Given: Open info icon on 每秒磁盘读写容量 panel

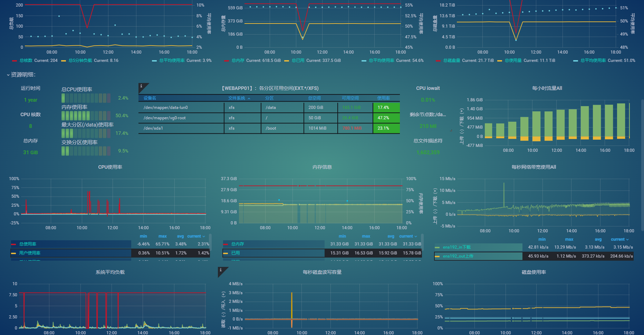Looking at the screenshot, I should tap(221, 270).
